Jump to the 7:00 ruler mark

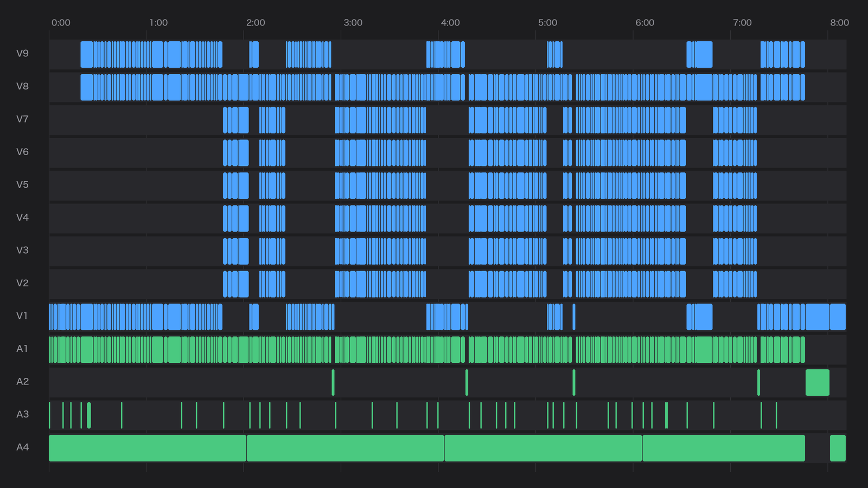click(x=742, y=22)
